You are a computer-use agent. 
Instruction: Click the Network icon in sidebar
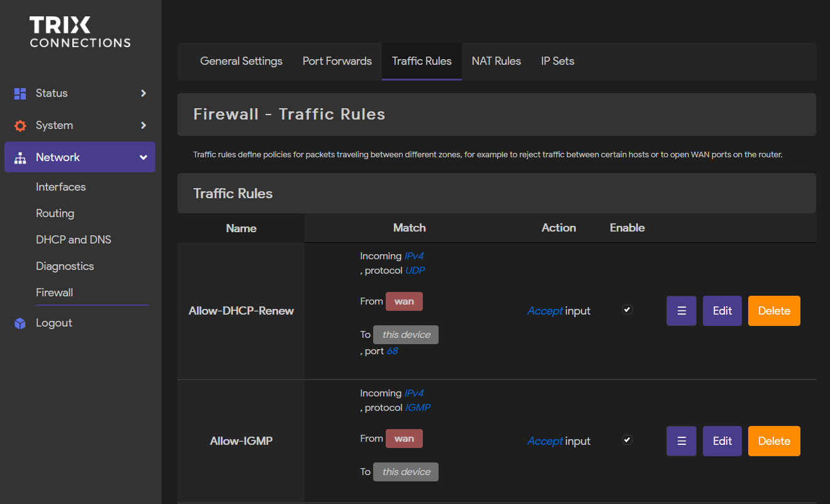click(19, 157)
